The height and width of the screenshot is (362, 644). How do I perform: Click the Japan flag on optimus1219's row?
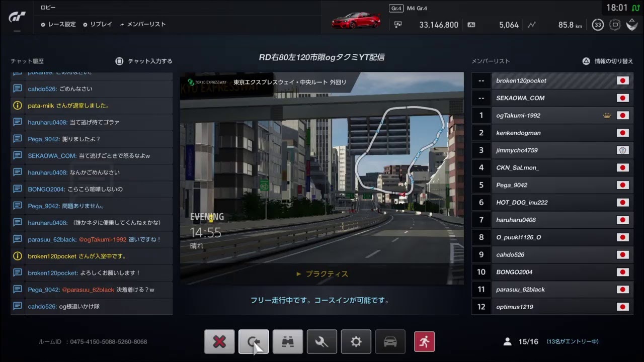(x=623, y=307)
